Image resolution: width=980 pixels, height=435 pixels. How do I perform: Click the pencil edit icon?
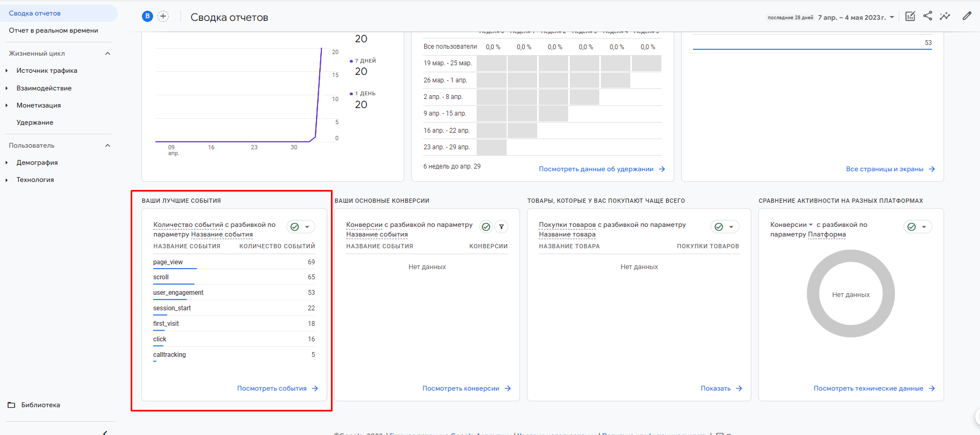(x=967, y=16)
